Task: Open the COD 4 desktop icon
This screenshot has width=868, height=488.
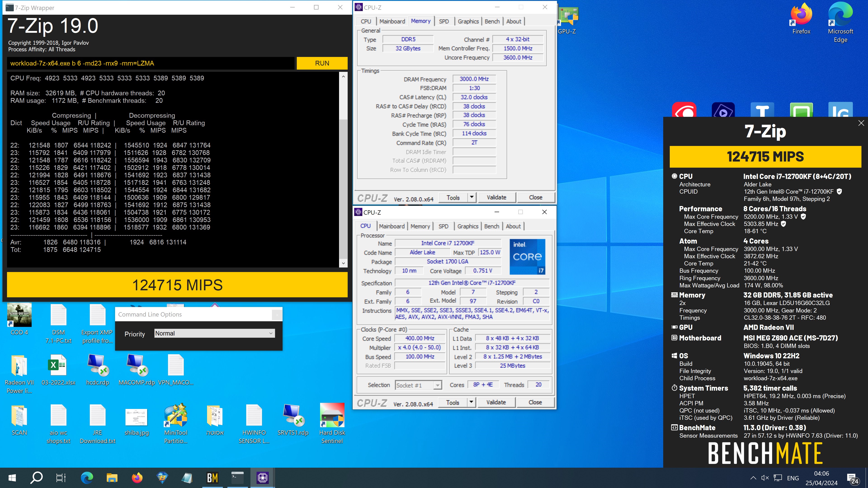Action: coord(19,319)
